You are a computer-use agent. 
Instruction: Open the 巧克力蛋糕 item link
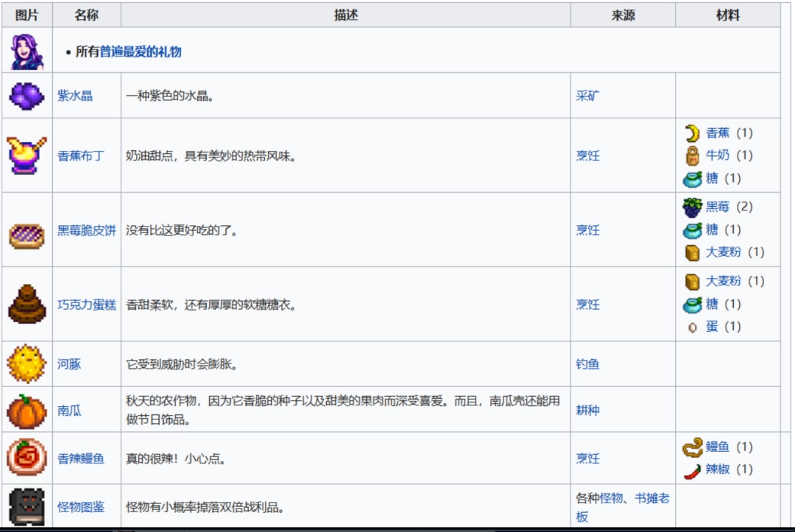(87, 305)
